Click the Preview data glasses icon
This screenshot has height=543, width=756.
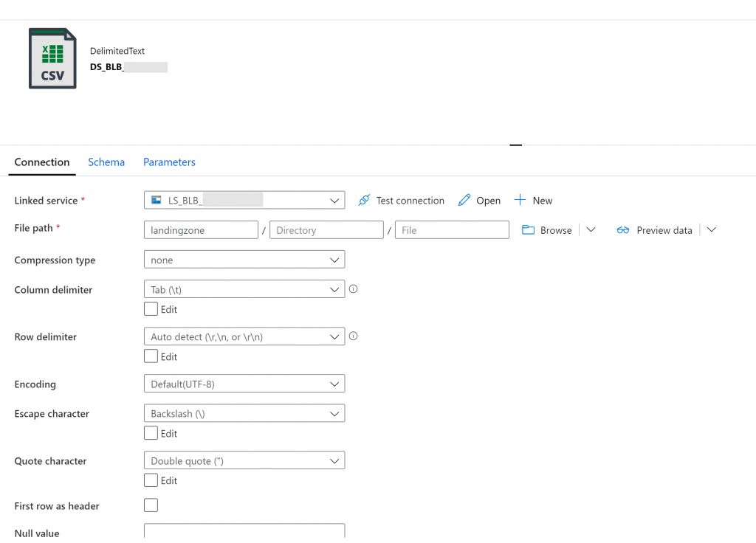(x=623, y=230)
